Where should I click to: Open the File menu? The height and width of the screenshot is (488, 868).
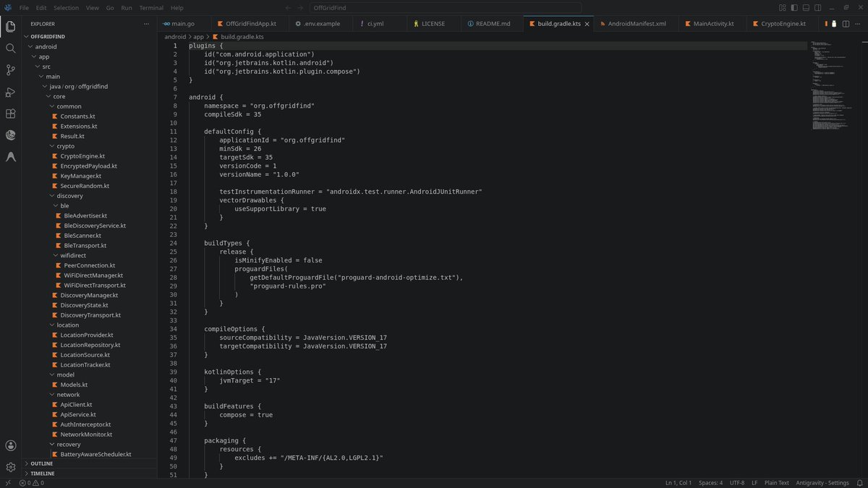(25, 7)
